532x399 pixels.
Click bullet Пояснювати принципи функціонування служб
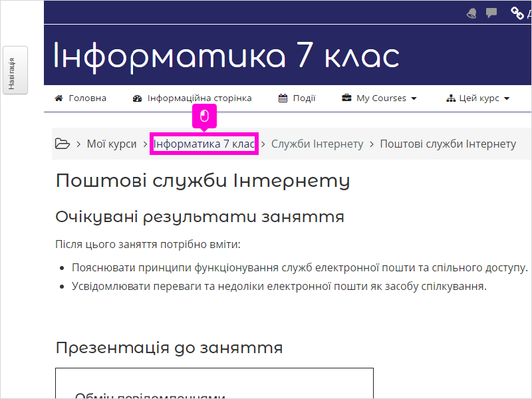click(x=300, y=268)
